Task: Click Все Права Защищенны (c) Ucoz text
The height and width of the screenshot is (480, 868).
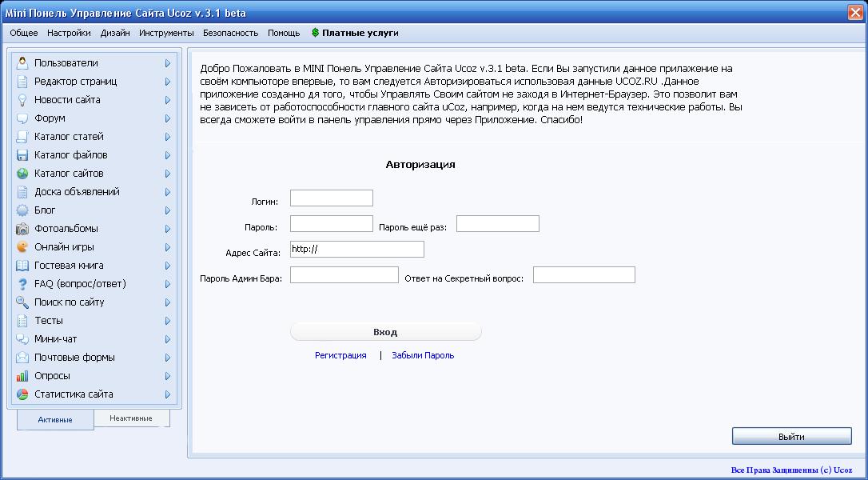Action: (791, 470)
